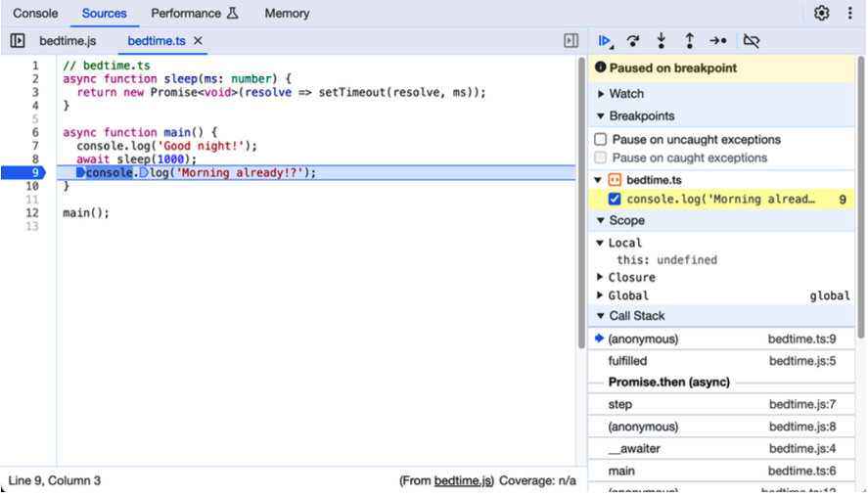Disable the line 9 breakpoint checkbox
This screenshot has height=497, width=868.
615,200
